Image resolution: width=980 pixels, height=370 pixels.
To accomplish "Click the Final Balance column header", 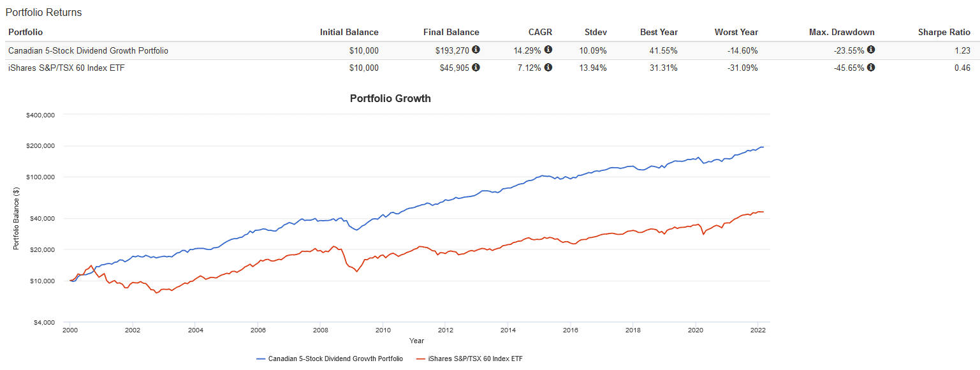I will (451, 32).
